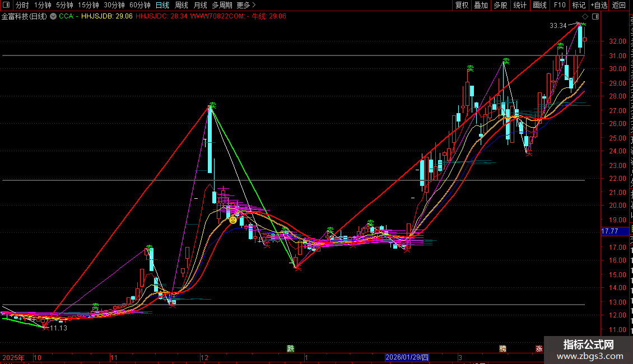Open the 复权 adjustment menu
This screenshot has width=633, height=364.
[x=462, y=5]
